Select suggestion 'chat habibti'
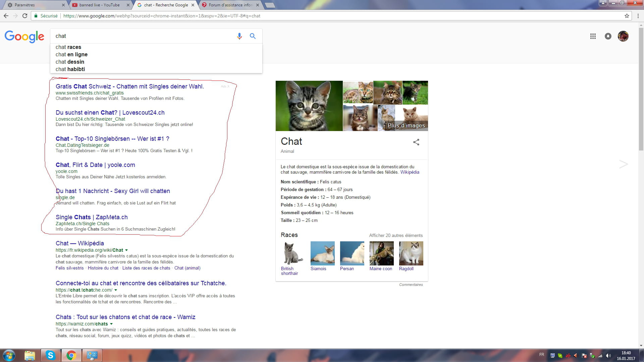This screenshot has width=644, height=362. (156, 69)
